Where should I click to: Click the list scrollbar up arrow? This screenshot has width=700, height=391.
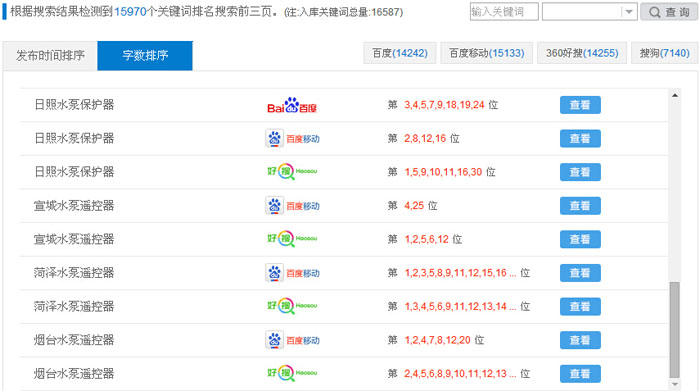coord(675,95)
